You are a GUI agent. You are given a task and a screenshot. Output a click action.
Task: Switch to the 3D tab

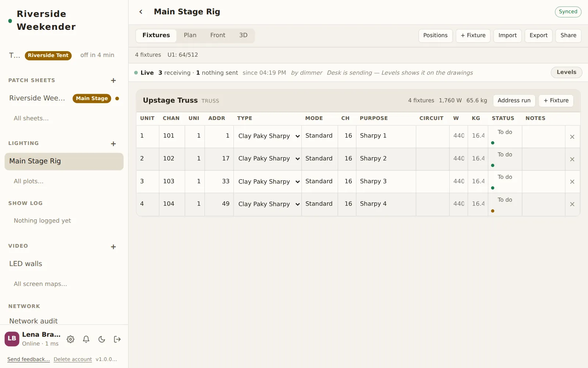coord(243,35)
